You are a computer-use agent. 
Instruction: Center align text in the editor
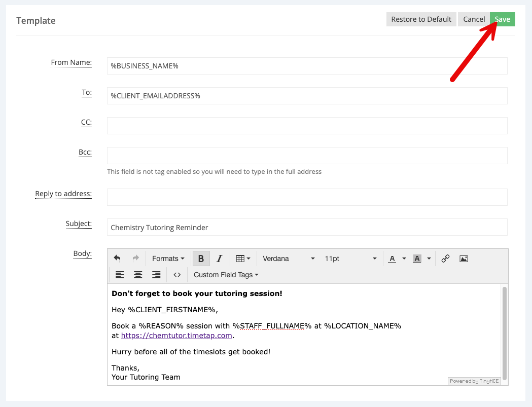[x=138, y=275]
